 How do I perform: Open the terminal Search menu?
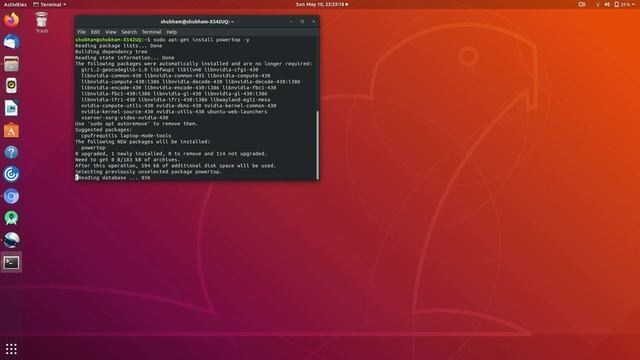[129, 32]
